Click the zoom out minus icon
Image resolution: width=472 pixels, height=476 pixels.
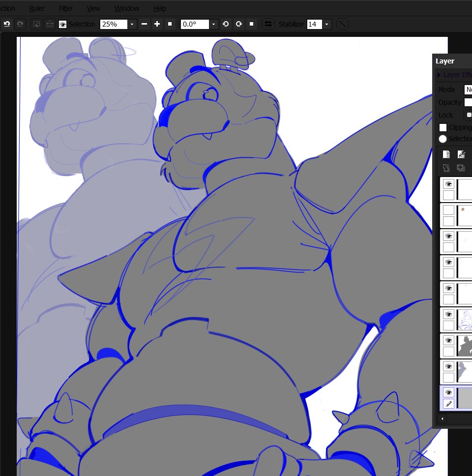(144, 24)
